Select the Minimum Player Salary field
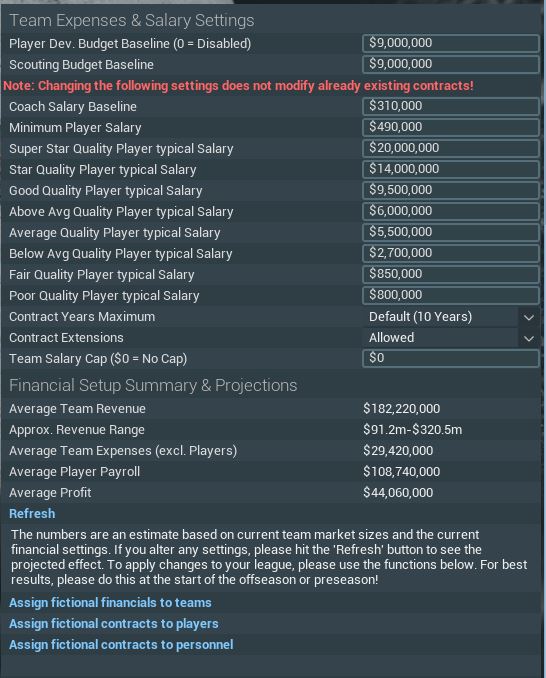Viewport: 546px width, 678px height. (450, 128)
